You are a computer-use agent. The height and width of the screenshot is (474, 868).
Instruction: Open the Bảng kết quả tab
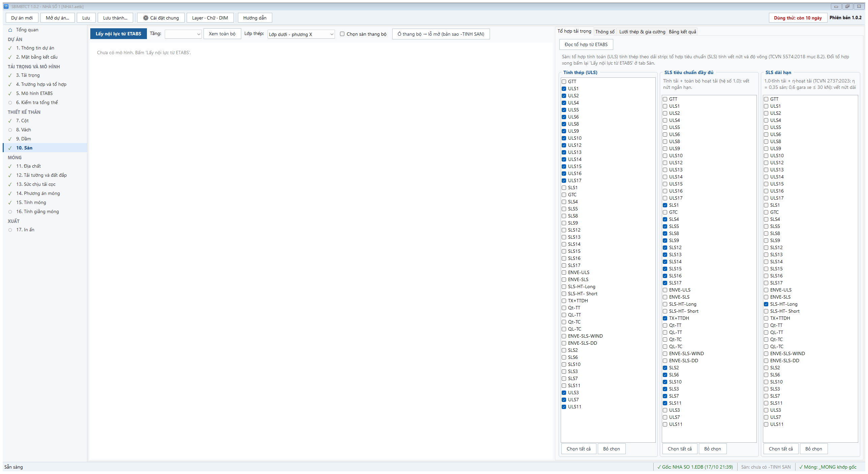click(682, 32)
